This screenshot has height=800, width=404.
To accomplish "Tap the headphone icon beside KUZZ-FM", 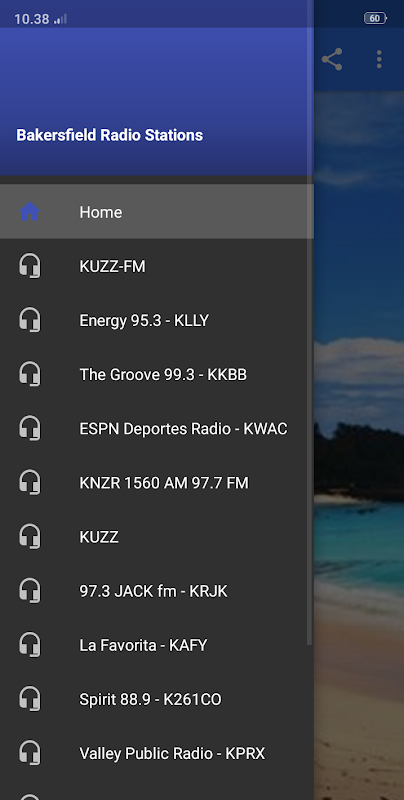I will [x=30, y=266].
